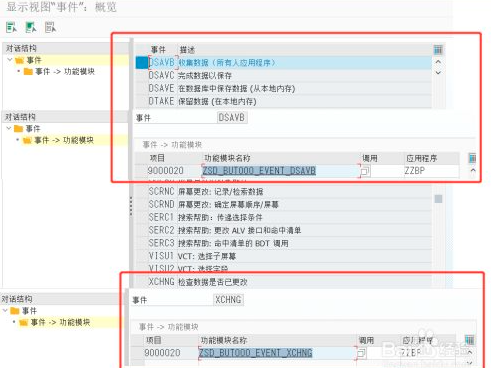The image size is (491, 368).
Task: Click the 事件 field containing DSAVB
Action: 232,118
